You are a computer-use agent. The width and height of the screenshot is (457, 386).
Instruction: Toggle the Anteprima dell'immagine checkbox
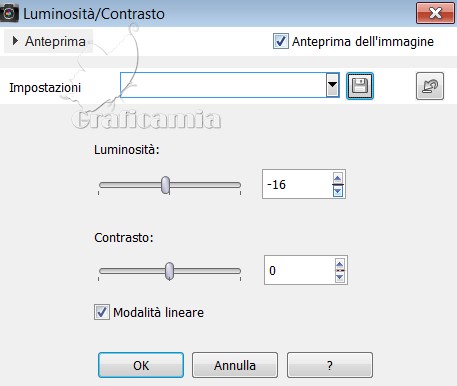coord(280,41)
